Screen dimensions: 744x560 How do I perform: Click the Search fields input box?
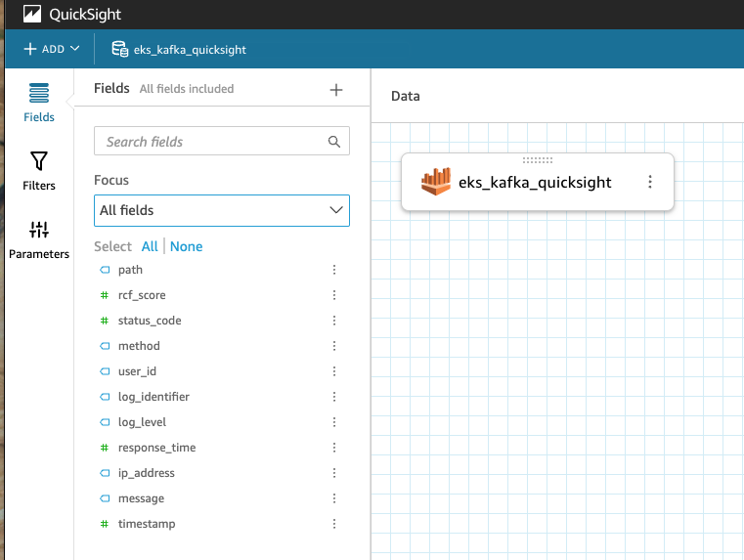222,141
